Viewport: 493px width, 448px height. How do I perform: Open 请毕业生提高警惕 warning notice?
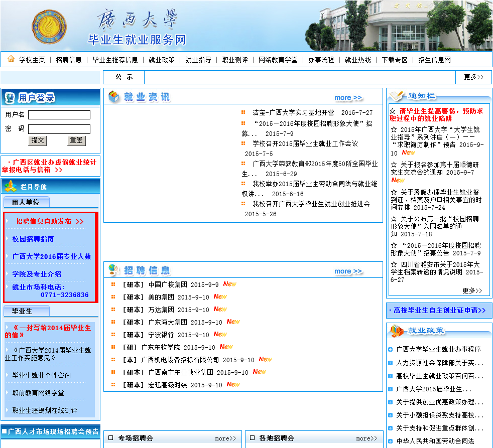pos(436,115)
